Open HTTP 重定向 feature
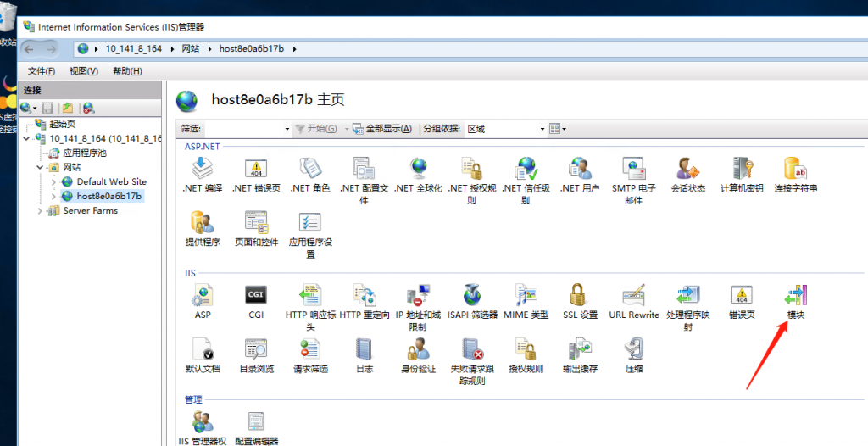Viewport: 868px width, 446px height. point(364,302)
